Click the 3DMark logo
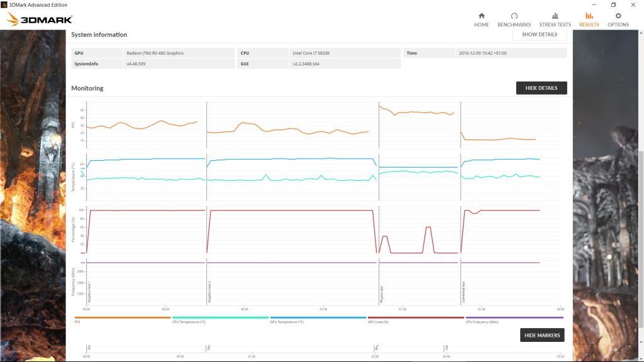This screenshot has height=362, width=644. coord(40,19)
